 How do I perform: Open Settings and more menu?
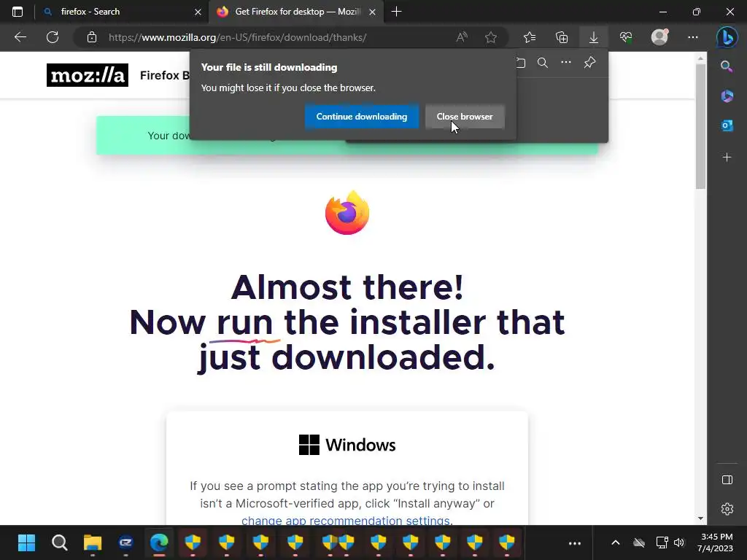[693, 37]
